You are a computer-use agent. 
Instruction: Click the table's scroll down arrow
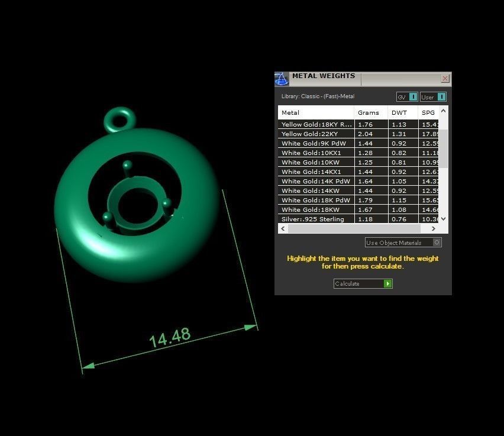pyautogui.click(x=444, y=219)
